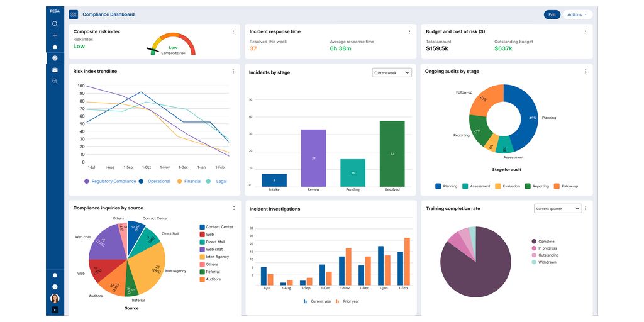The image size is (644, 322).
Task: Open the briefcase icon in the sidebar
Action: point(55,70)
